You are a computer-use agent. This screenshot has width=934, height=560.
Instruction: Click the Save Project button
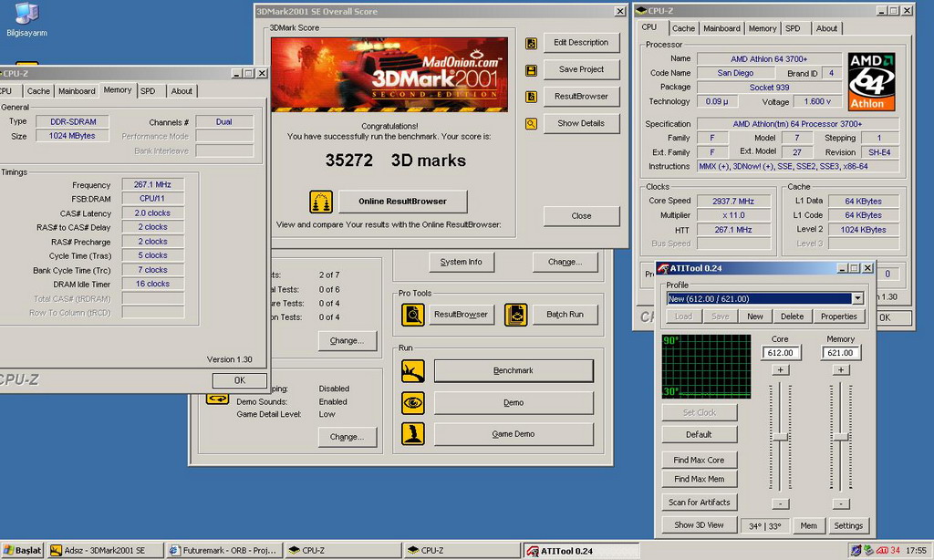coord(581,69)
